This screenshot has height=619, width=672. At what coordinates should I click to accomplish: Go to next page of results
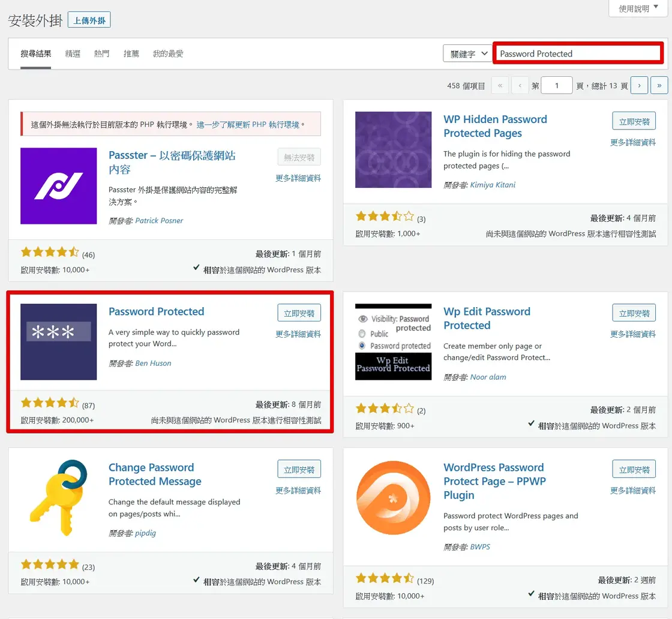click(639, 85)
